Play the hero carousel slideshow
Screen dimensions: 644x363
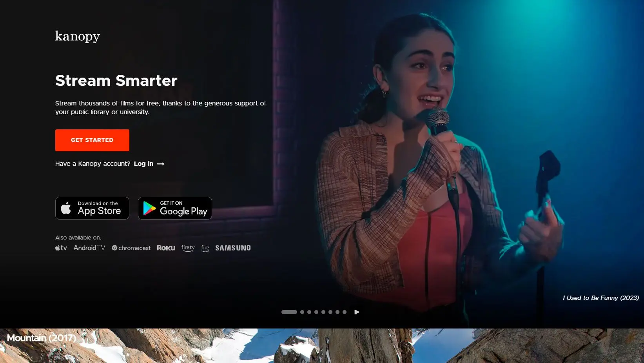(357, 312)
